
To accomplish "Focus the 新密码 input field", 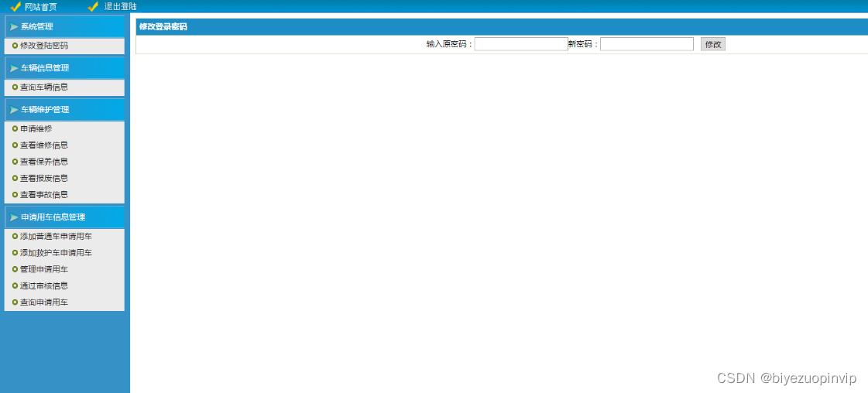I will [647, 44].
